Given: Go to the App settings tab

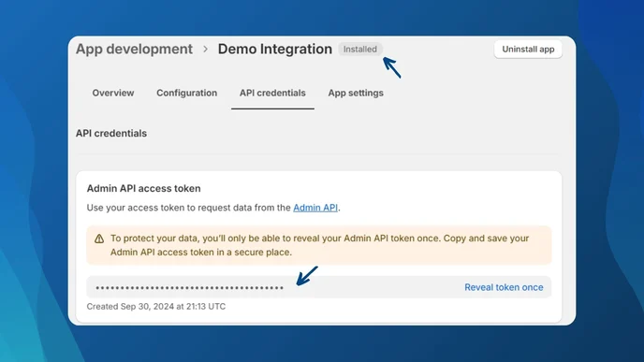Looking at the screenshot, I should point(356,94).
